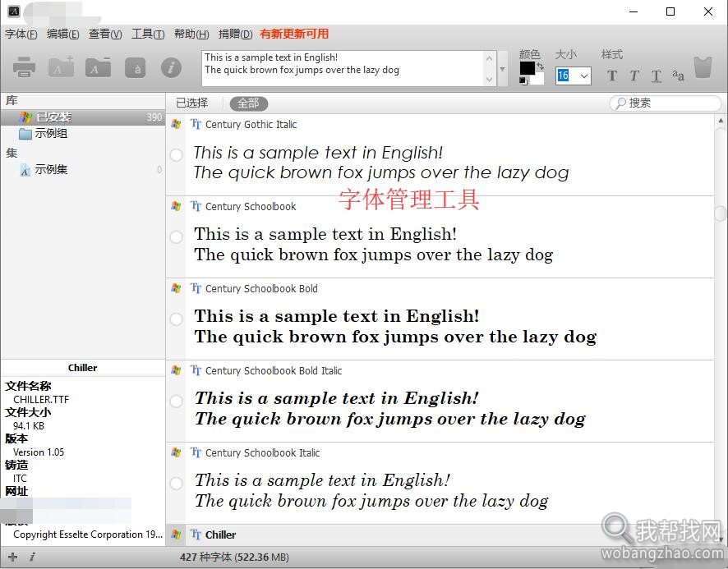The height and width of the screenshot is (569, 728).
Task: Open the 工具(T) menu
Action: coord(148,34)
